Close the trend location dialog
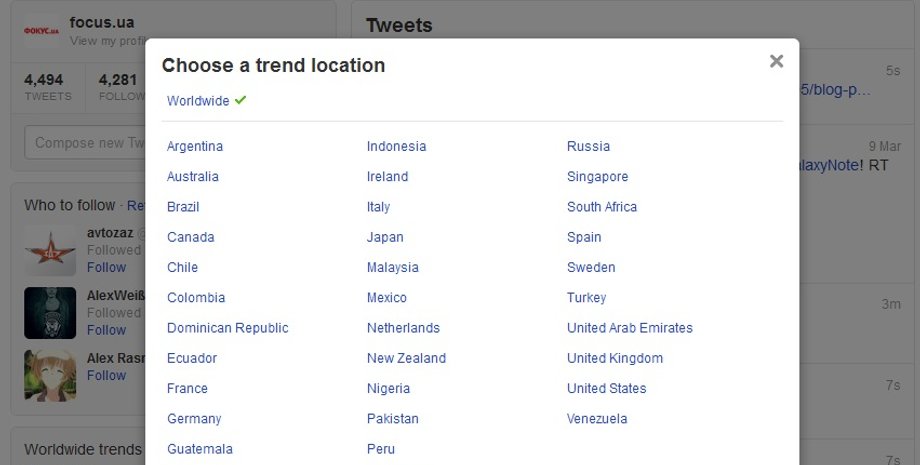 point(776,61)
